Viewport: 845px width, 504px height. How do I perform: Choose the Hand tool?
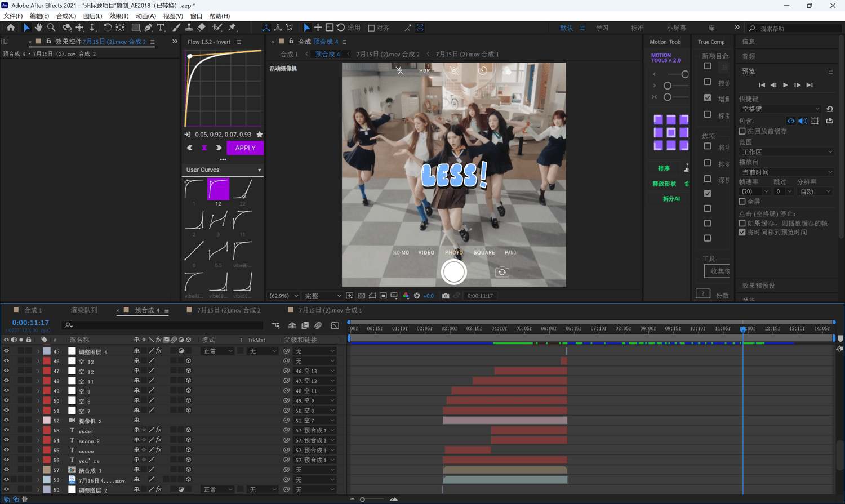pyautogui.click(x=38, y=28)
